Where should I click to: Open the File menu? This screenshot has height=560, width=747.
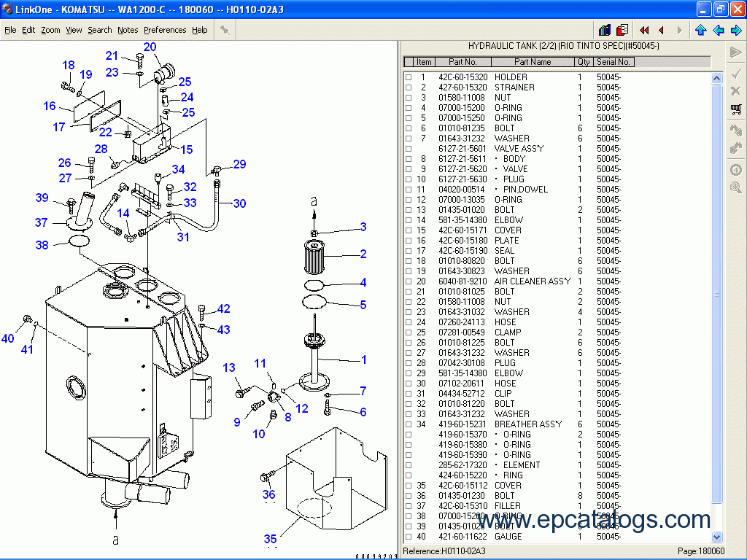pos(10,30)
